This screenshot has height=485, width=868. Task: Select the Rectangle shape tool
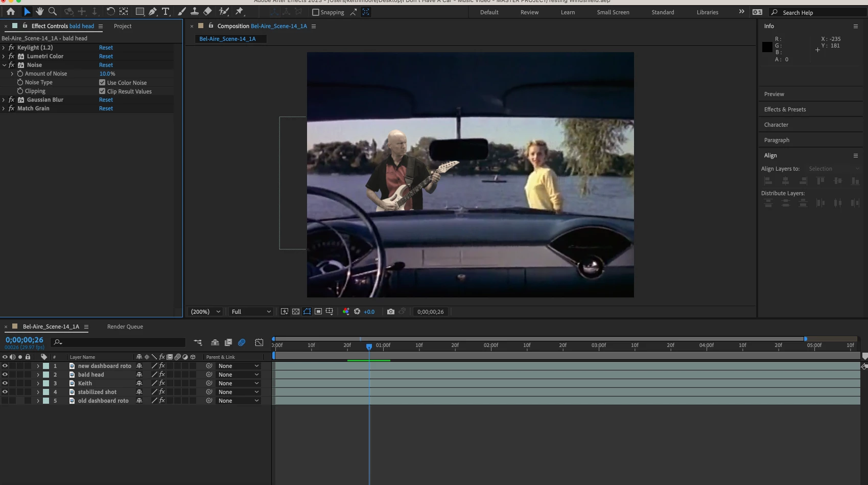coord(139,11)
